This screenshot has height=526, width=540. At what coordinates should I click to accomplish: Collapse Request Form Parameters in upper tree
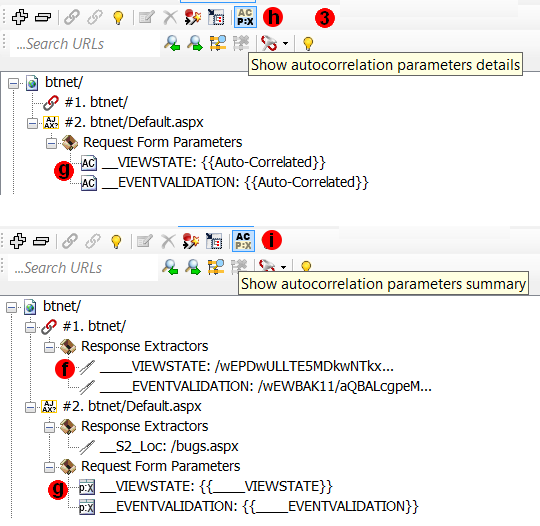click(x=51, y=143)
